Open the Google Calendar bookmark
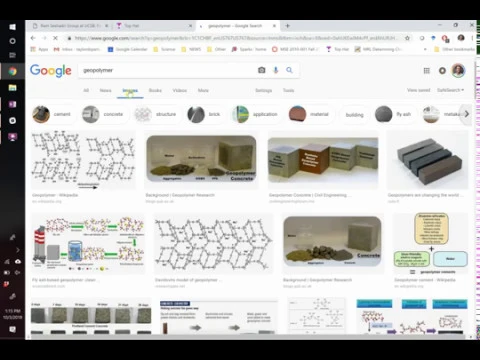The height and width of the screenshot is (360, 480). [127, 49]
